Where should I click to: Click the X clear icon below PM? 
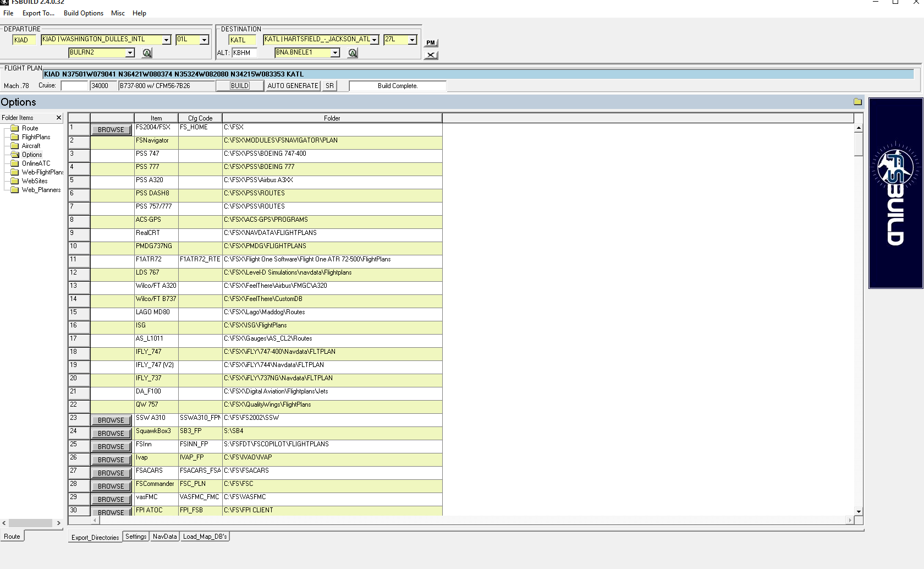pos(431,55)
